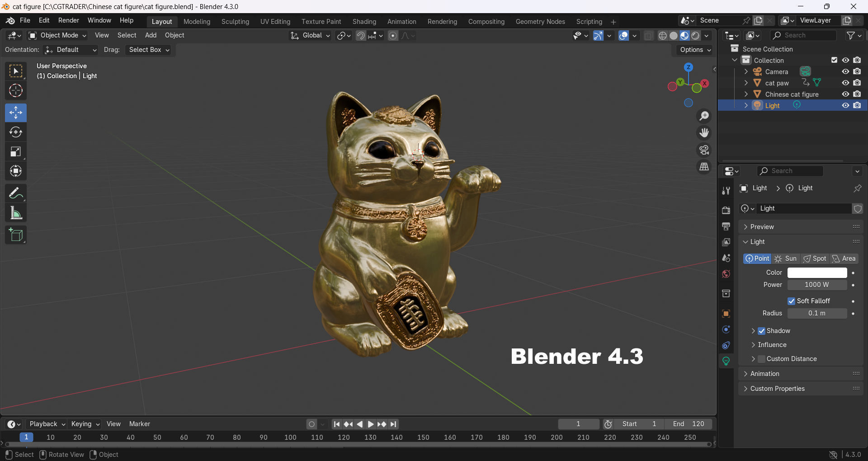Image resolution: width=868 pixels, height=461 pixels.
Task: Open the Render menu
Action: pos(69,20)
